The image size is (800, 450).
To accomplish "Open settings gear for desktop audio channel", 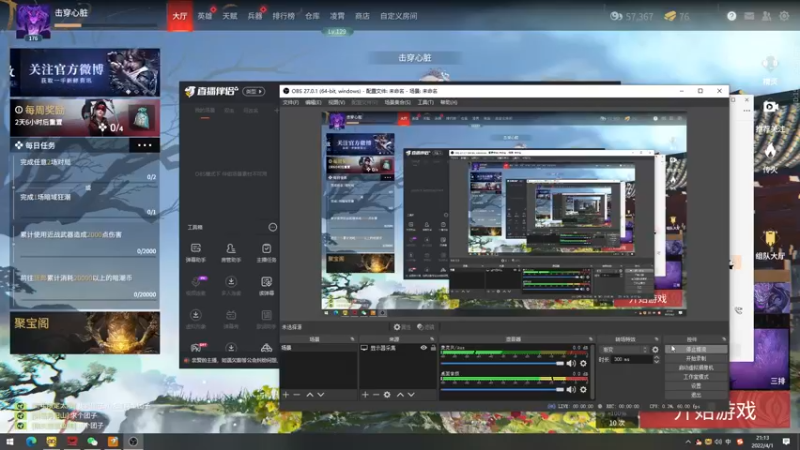I will point(583,389).
